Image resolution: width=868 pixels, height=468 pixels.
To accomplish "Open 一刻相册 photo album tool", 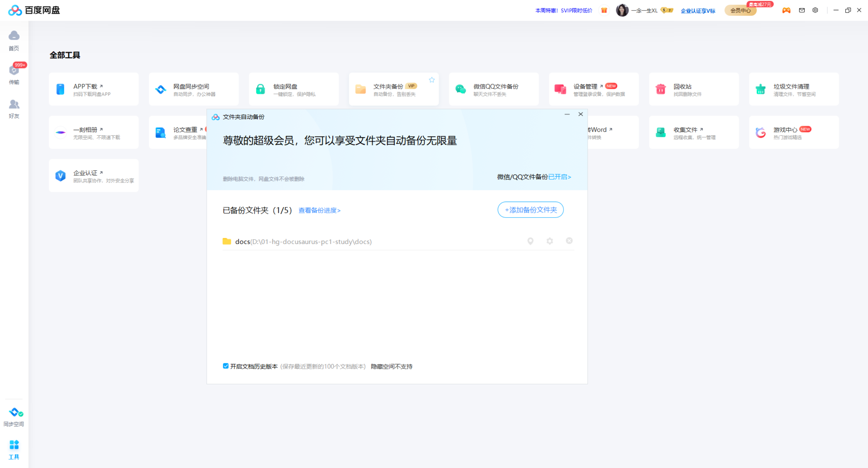I will click(94, 132).
